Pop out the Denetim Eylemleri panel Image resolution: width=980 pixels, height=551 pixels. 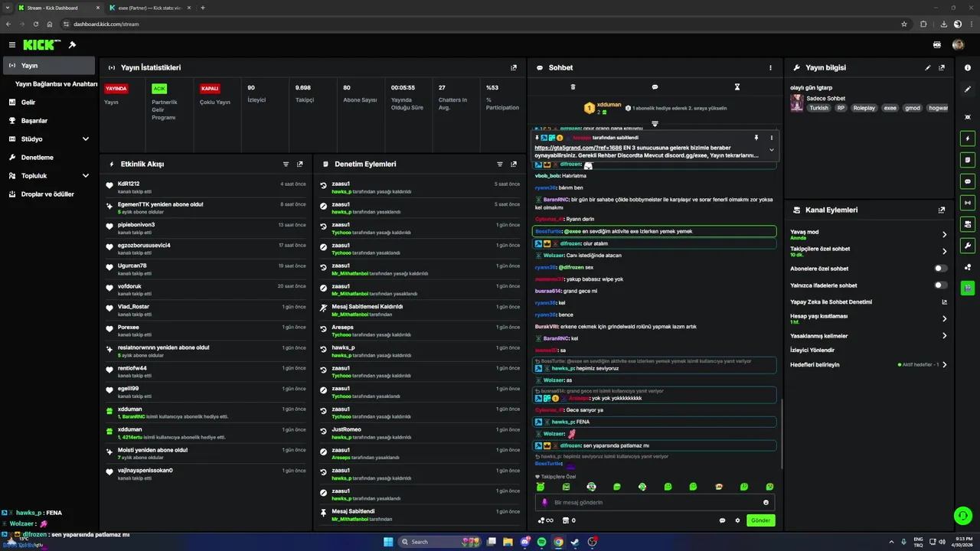click(514, 164)
